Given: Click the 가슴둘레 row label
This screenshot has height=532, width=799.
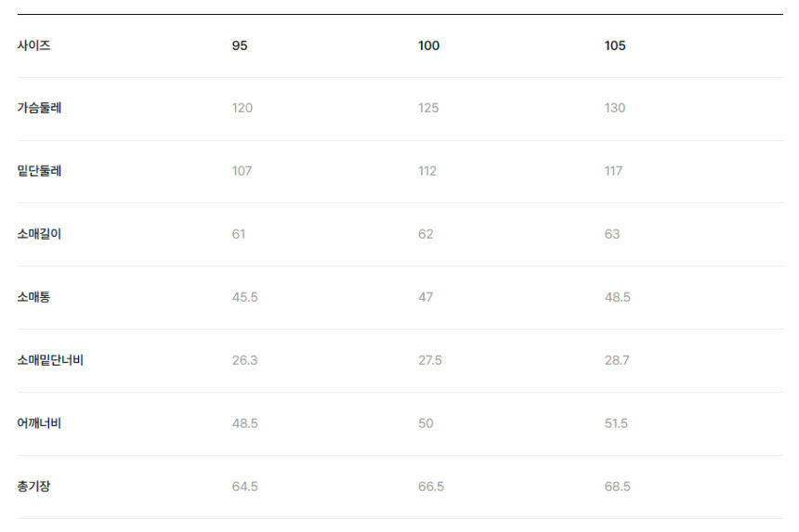Looking at the screenshot, I should tap(39, 108).
